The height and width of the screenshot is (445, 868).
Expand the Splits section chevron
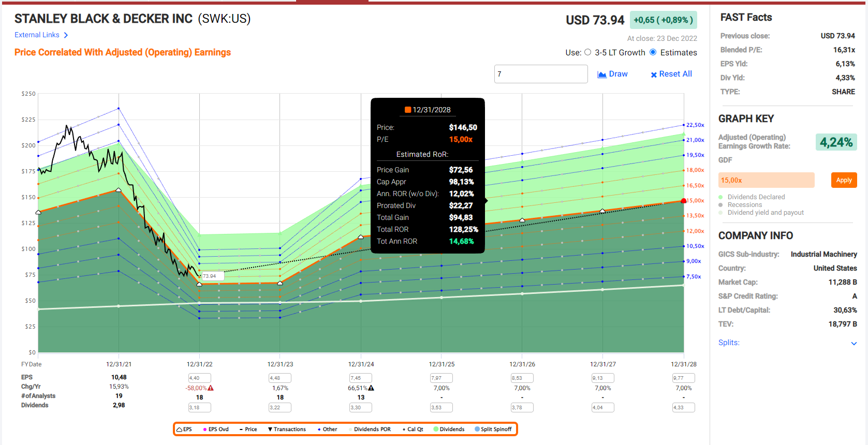click(x=854, y=343)
